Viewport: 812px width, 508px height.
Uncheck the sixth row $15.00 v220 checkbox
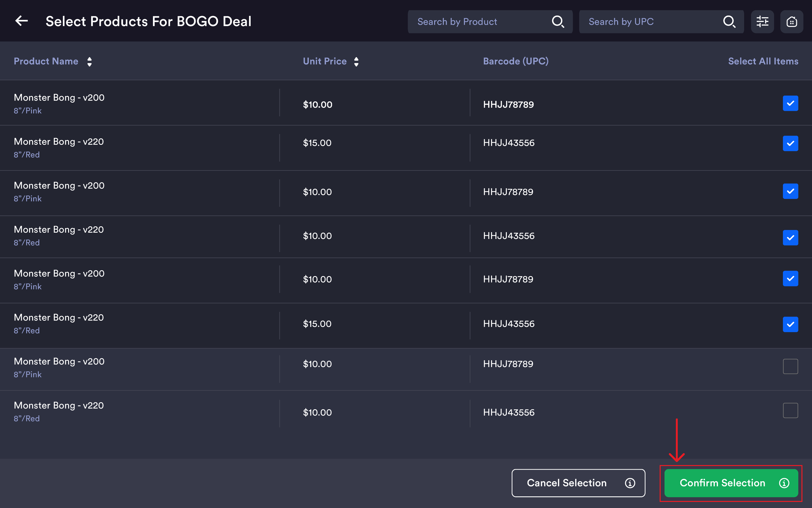click(x=790, y=324)
